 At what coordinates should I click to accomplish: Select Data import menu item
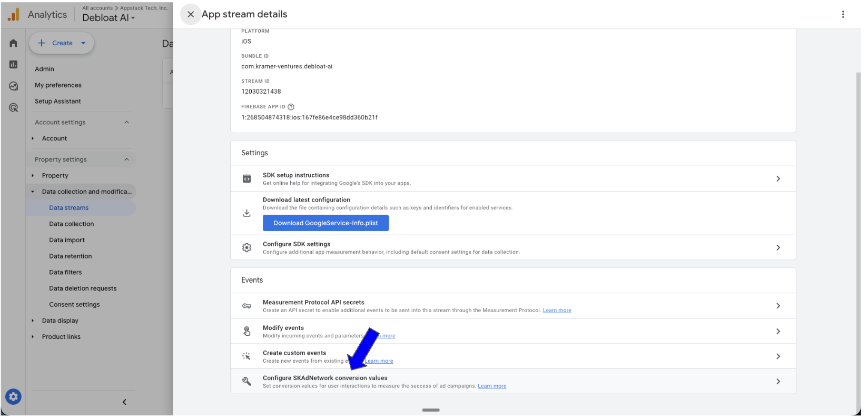pyautogui.click(x=67, y=240)
